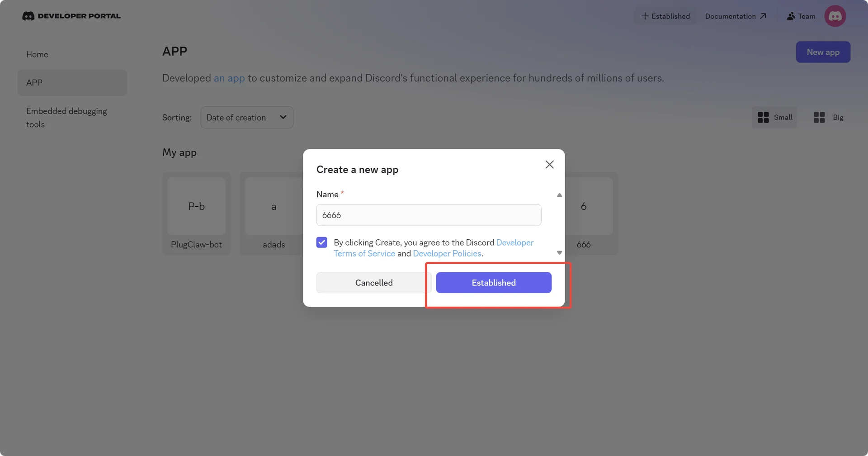Click the plus Established button in header
Screen dimensions: 868x456
click(x=665, y=16)
